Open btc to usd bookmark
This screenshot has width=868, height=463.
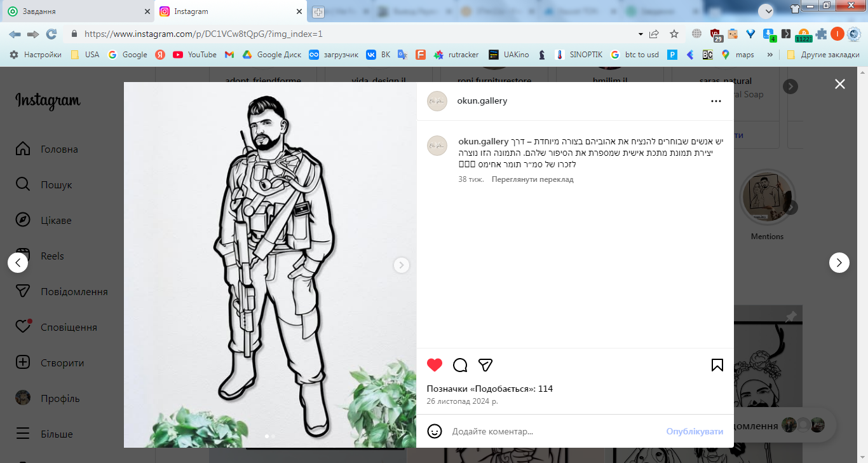tap(635, 55)
